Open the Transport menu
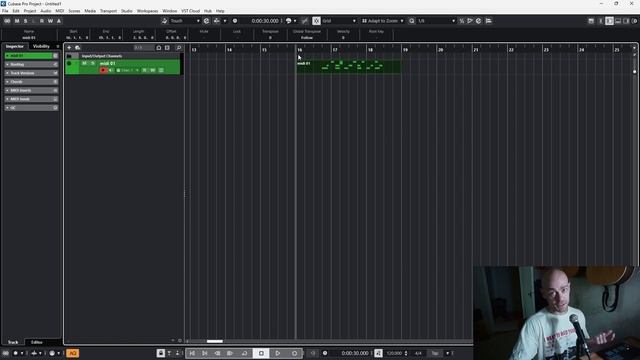This screenshot has width=640, height=360. pos(108,11)
